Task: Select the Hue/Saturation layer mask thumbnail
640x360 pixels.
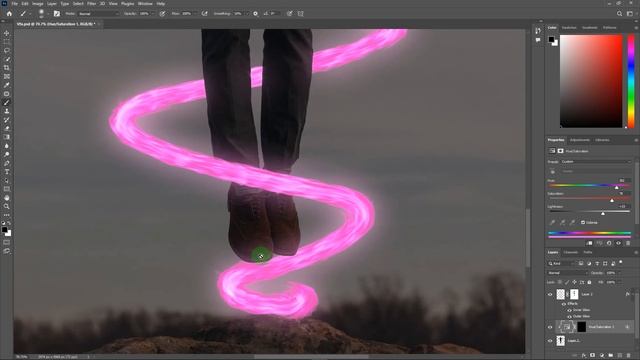Action: pyautogui.click(x=581, y=327)
